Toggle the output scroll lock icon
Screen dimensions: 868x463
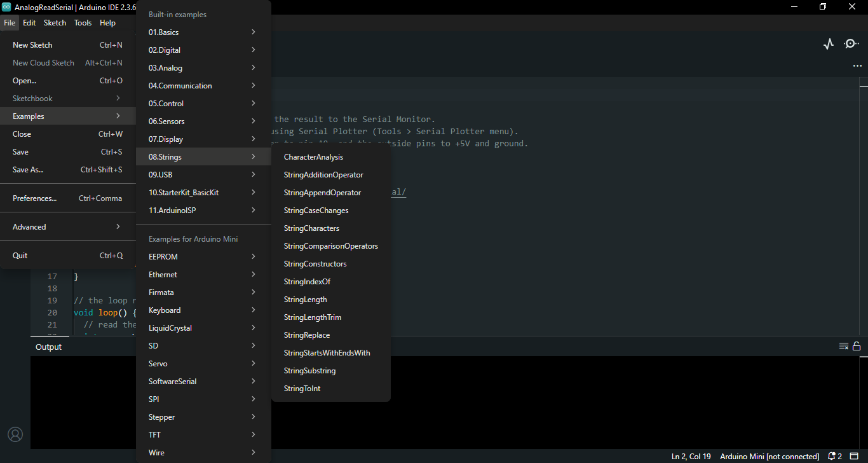pos(857,347)
